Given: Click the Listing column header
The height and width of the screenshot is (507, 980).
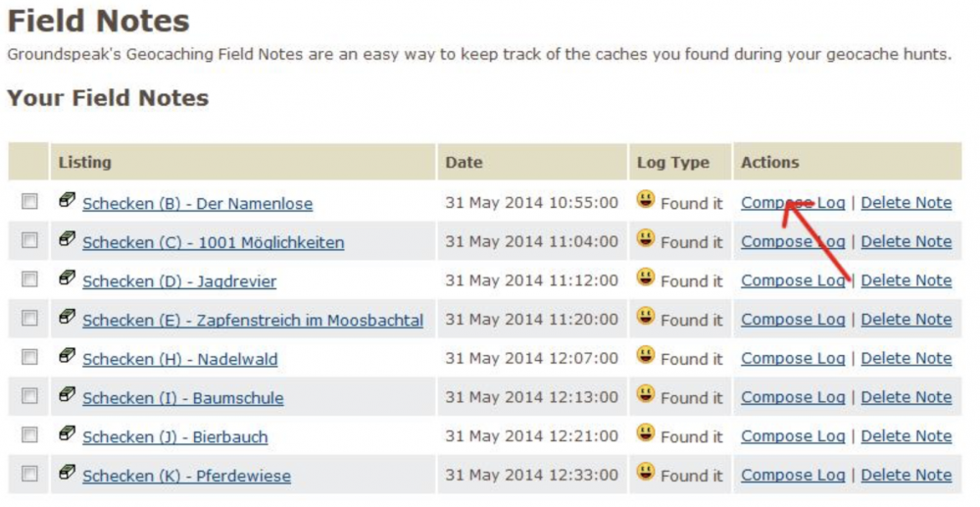Looking at the screenshot, I should pos(85,163).
